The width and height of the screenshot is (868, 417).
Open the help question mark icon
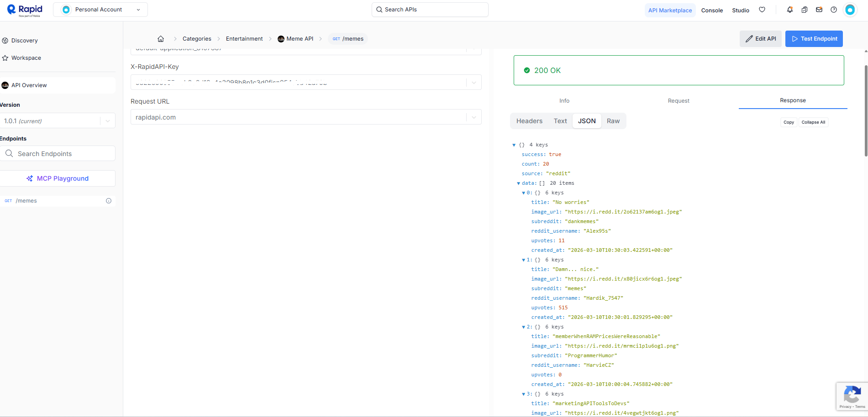[x=834, y=10]
